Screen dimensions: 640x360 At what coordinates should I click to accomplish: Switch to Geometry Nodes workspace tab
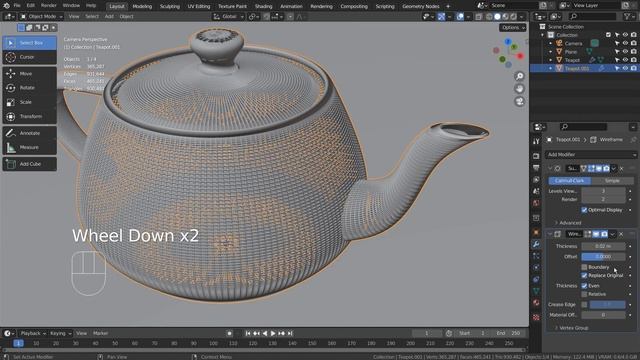click(x=421, y=6)
